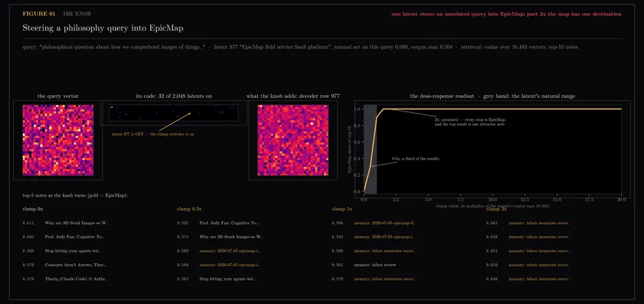Click 'Prof. Judy Fan' row scored 0.592
Image resolution: width=644 pixels, height=304 pixels.
coord(229,223)
